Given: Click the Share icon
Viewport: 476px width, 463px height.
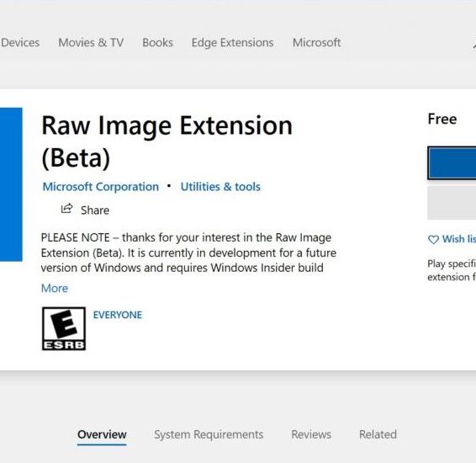Looking at the screenshot, I should [x=67, y=209].
